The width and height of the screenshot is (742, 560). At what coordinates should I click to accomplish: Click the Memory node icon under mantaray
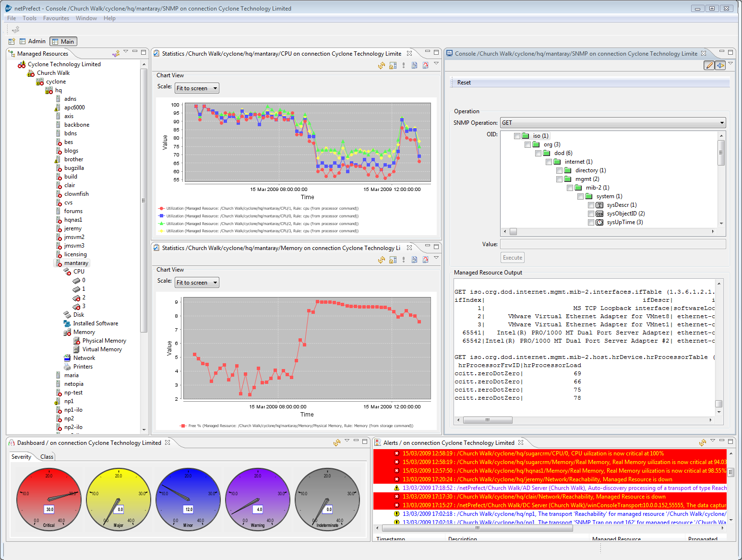click(x=67, y=332)
